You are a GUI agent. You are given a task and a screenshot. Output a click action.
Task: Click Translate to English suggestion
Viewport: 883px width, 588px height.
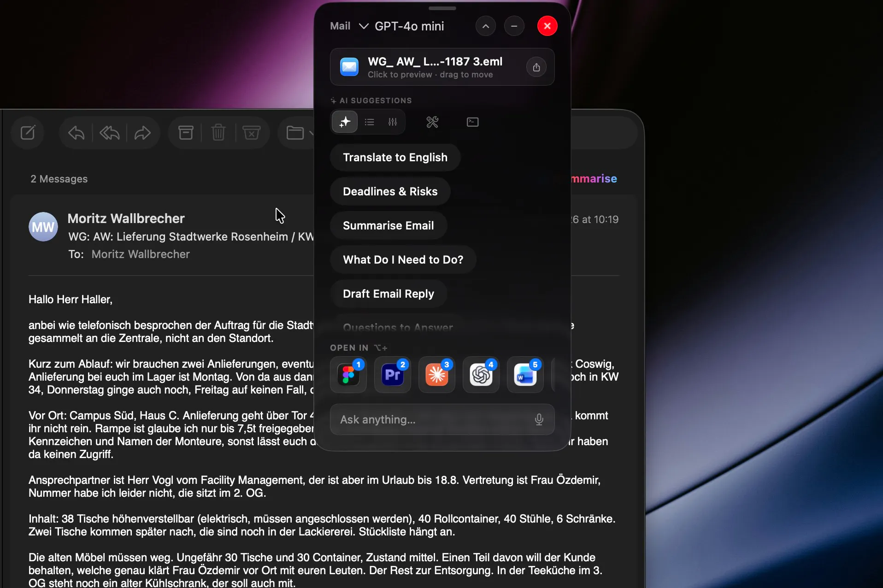(x=395, y=158)
